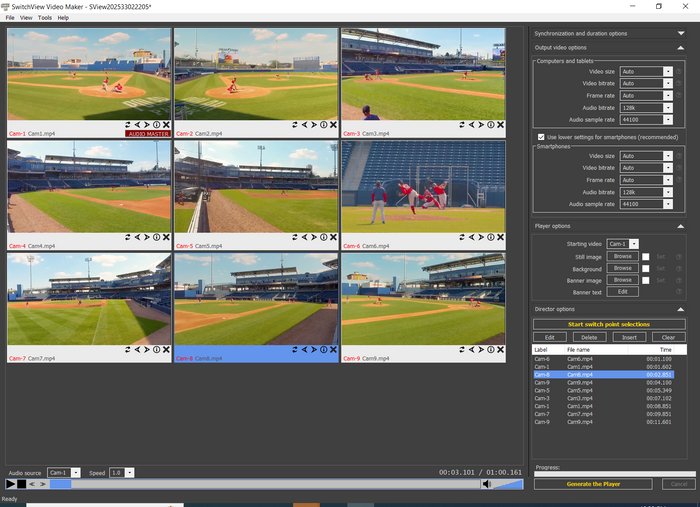Click Start switch point selections button
The image size is (700, 507).
608,324
